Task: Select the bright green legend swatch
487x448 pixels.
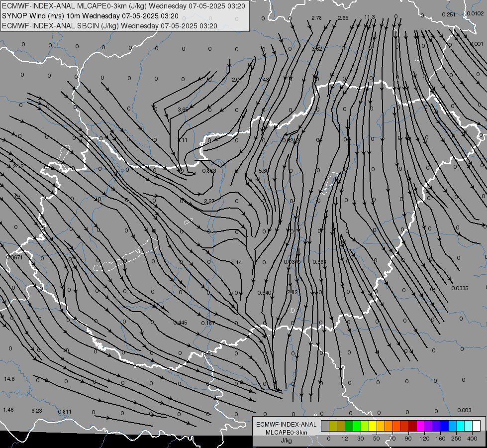Action: tap(357, 426)
